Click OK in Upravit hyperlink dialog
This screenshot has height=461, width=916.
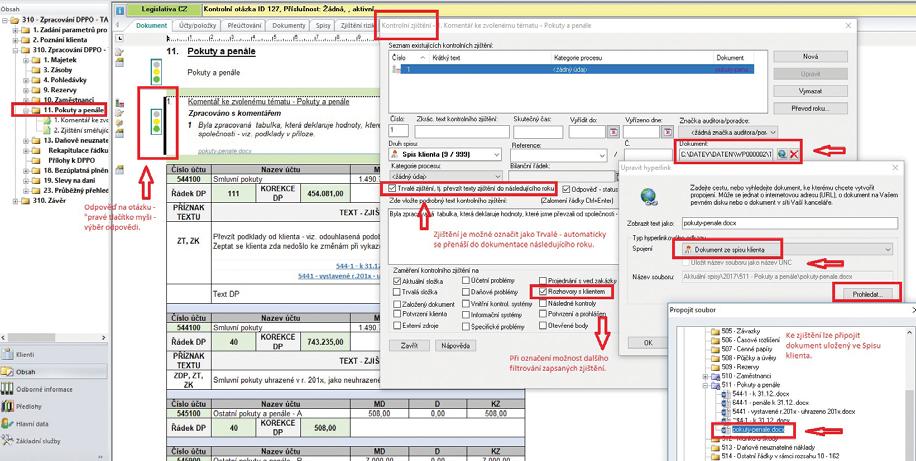(647, 342)
